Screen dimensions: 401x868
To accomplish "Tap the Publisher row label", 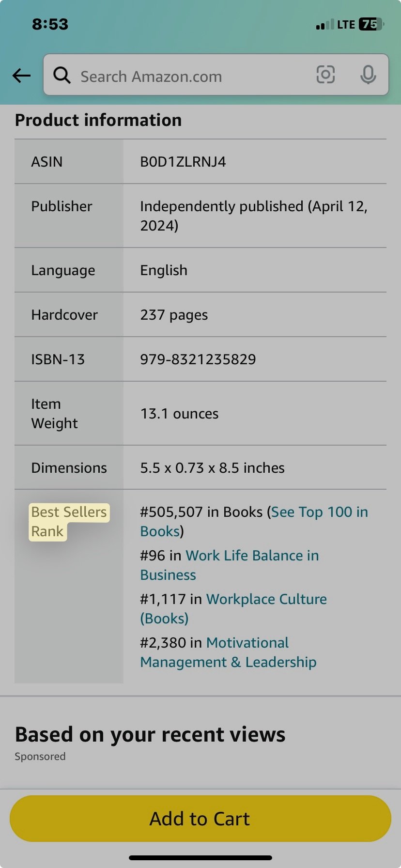I will click(x=62, y=206).
